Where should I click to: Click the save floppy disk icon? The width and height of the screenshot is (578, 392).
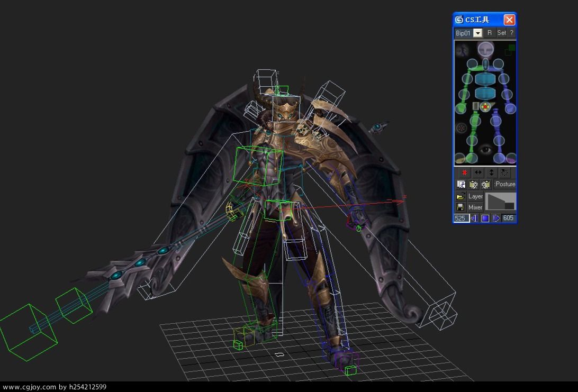[x=460, y=207]
